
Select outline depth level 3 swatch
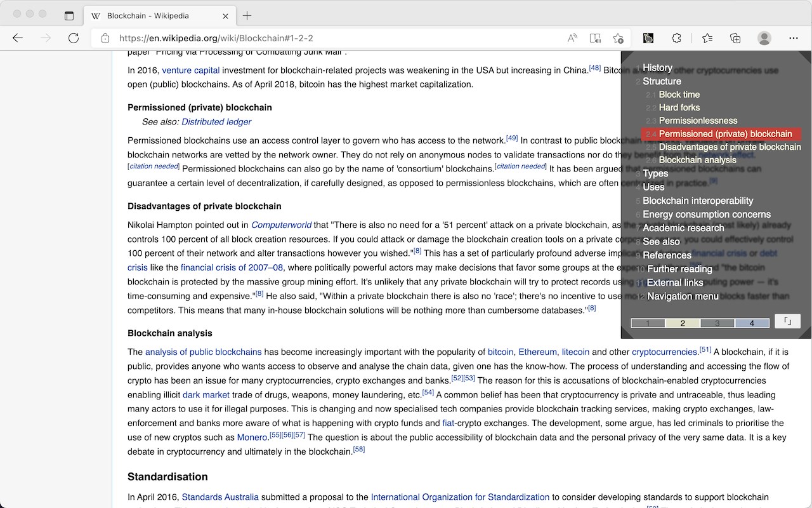(x=717, y=323)
